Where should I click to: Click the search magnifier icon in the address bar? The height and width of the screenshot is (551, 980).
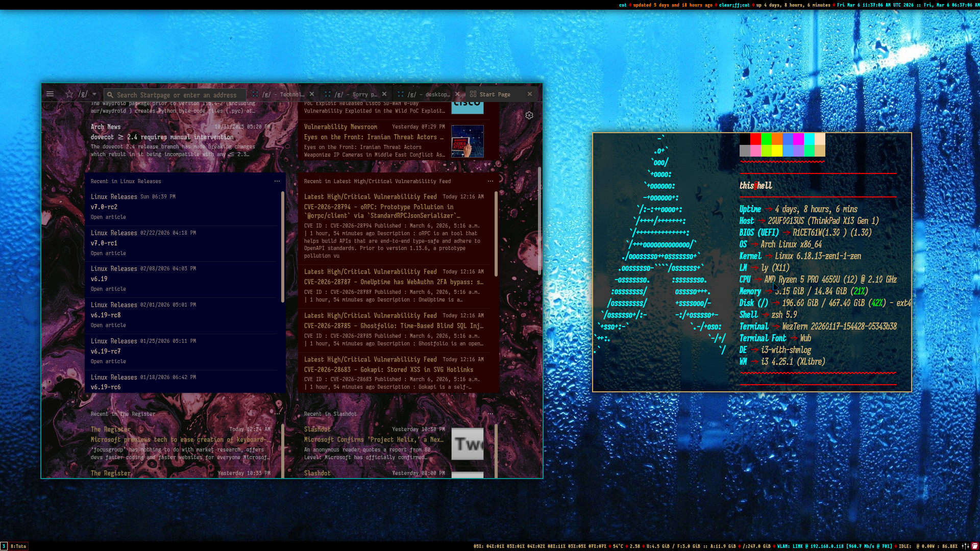[110, 94]
